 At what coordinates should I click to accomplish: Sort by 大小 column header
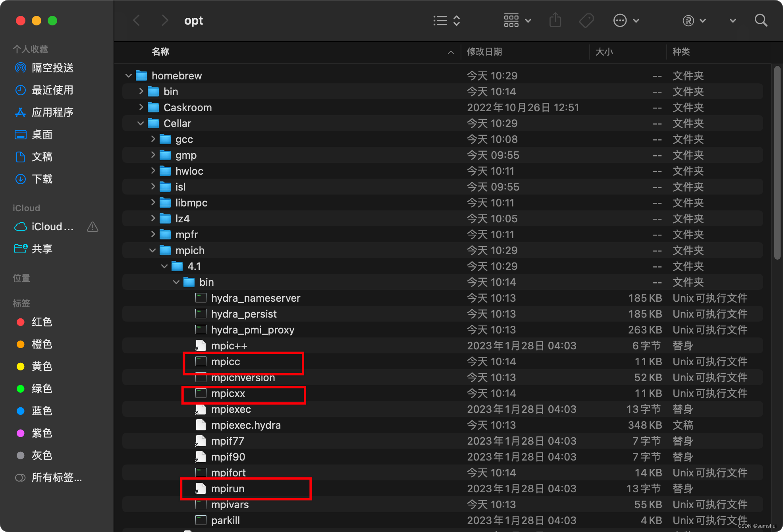(x=604, y=52)
